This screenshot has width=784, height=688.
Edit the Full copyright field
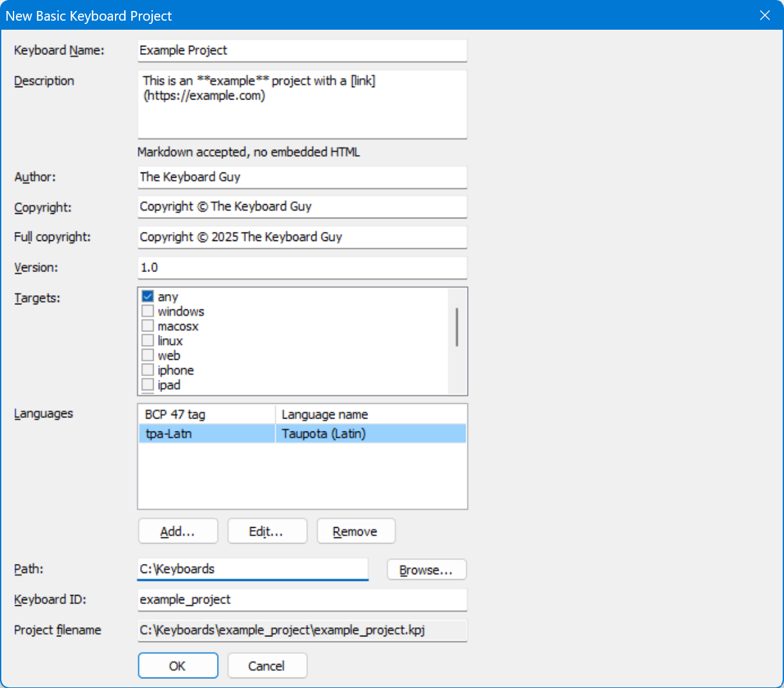[302, 237]
